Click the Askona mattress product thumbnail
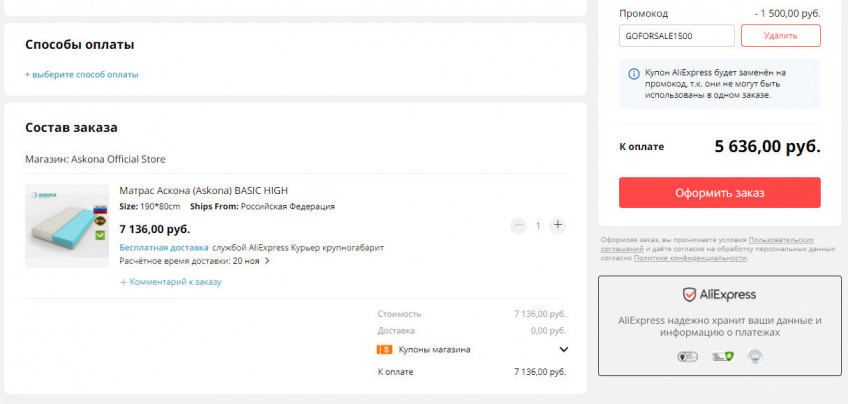 67,226
